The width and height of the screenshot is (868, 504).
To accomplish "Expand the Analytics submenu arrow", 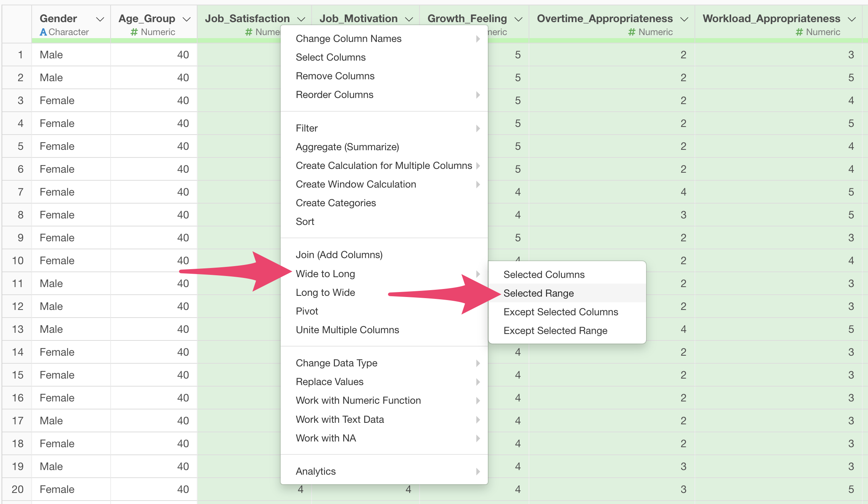I will click(x=477, y=472).
